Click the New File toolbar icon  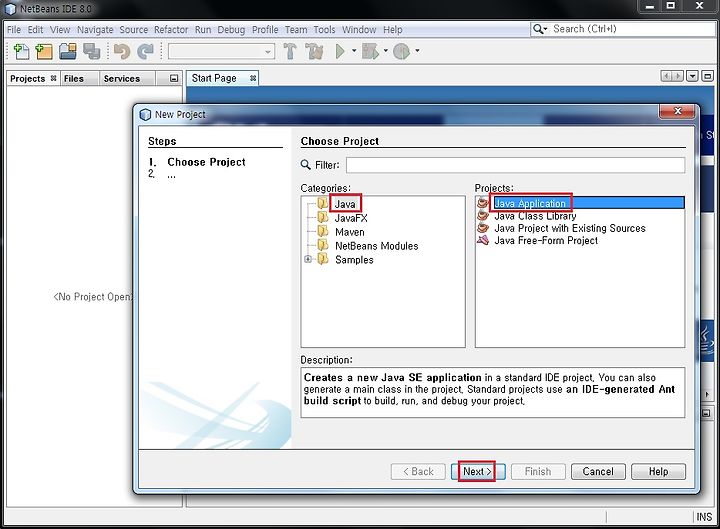(x=22, y=51)
